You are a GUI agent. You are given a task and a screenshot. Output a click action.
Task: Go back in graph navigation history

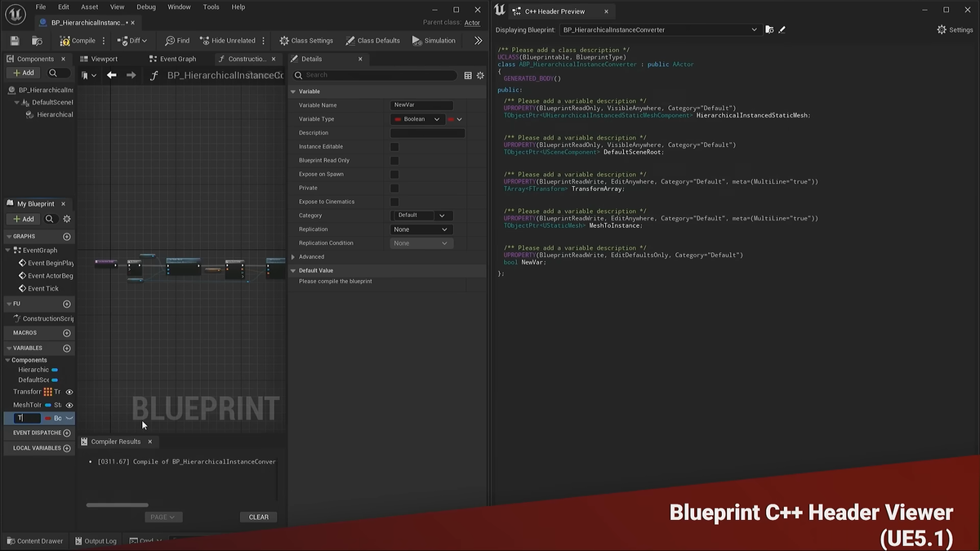click(112, 75)
